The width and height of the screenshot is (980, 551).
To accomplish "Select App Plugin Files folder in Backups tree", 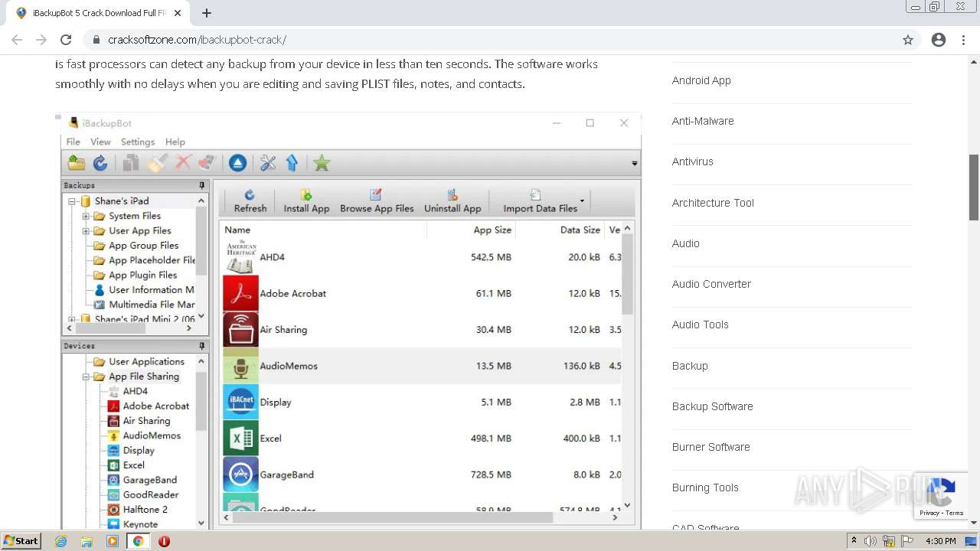I will 142,275.
